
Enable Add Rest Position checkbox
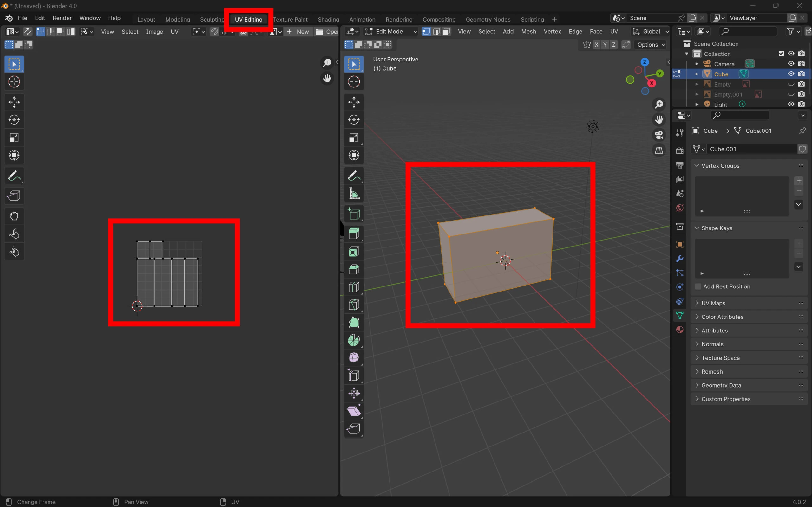click(698, 286)
